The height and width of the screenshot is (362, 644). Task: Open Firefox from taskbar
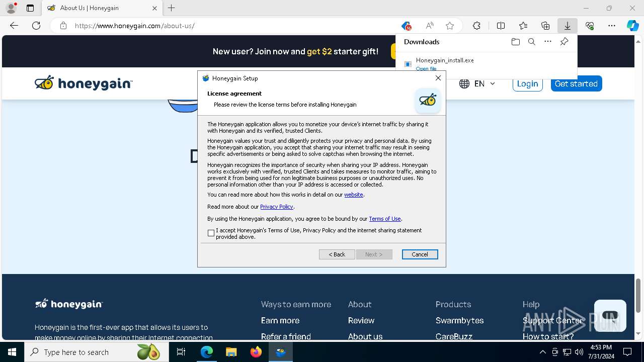pos(256,352)
